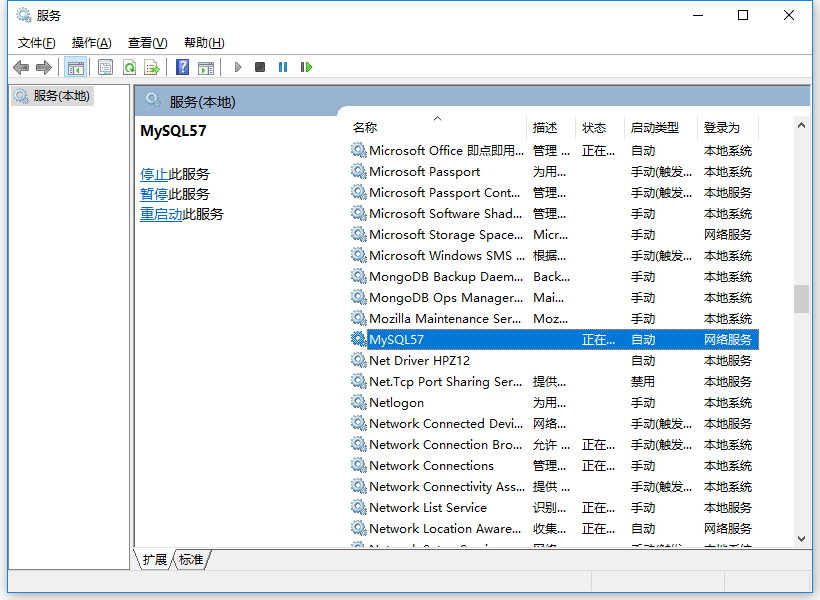820x600 pixels.
Task: Switch to the 扩展 tab
Action: tap(154, 559)
